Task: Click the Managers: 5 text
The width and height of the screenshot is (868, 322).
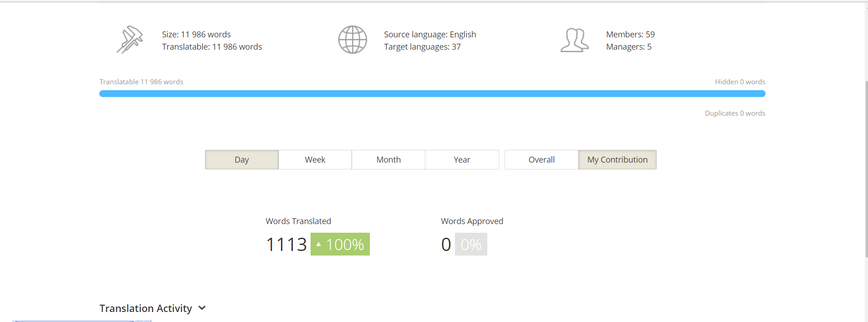Action: pos(628,47)
